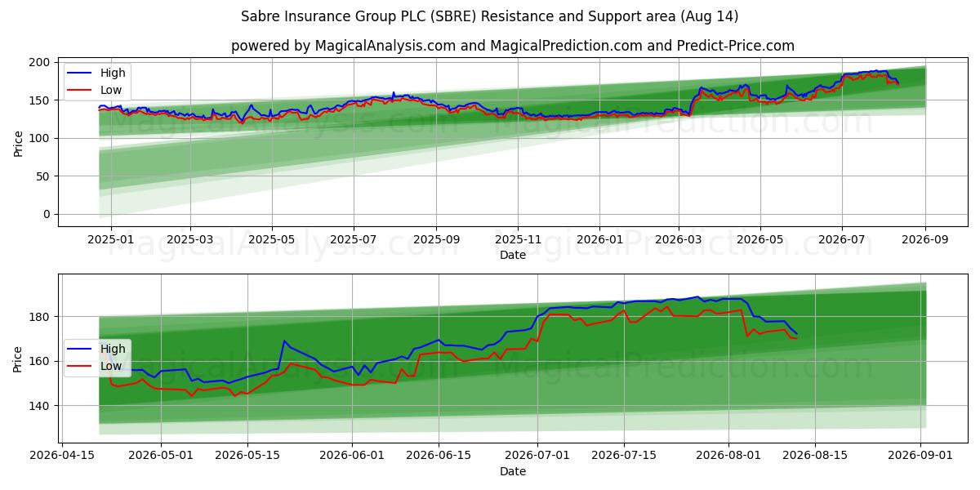This screenshot has height=490, width=980.
Task: Click the 2025-05 date tick on top chart
Action: (x=272, y=240)
